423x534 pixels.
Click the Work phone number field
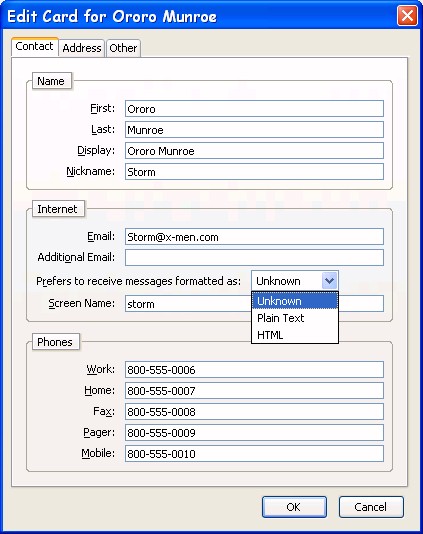(x=254, y=370)
